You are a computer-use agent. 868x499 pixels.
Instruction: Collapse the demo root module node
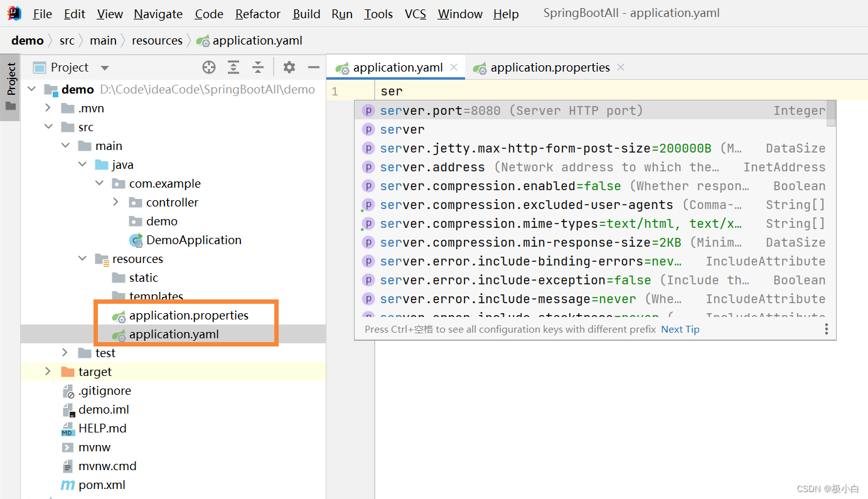tap(32, 89)
